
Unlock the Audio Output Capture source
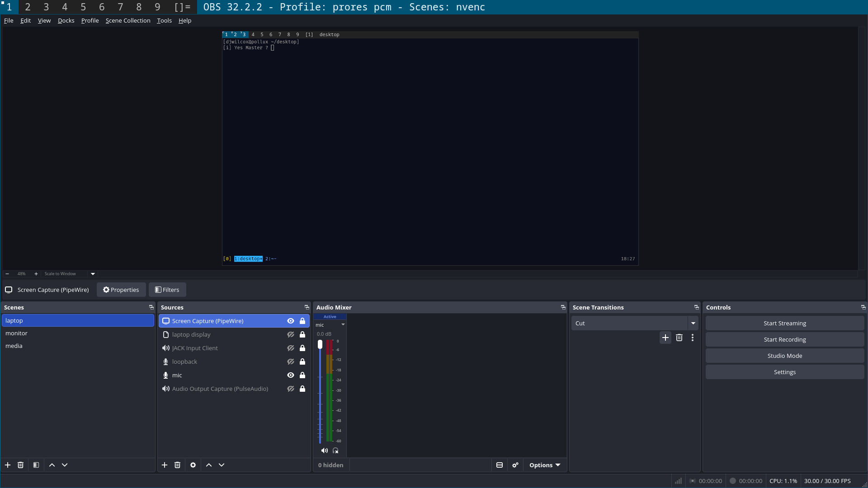302,389
